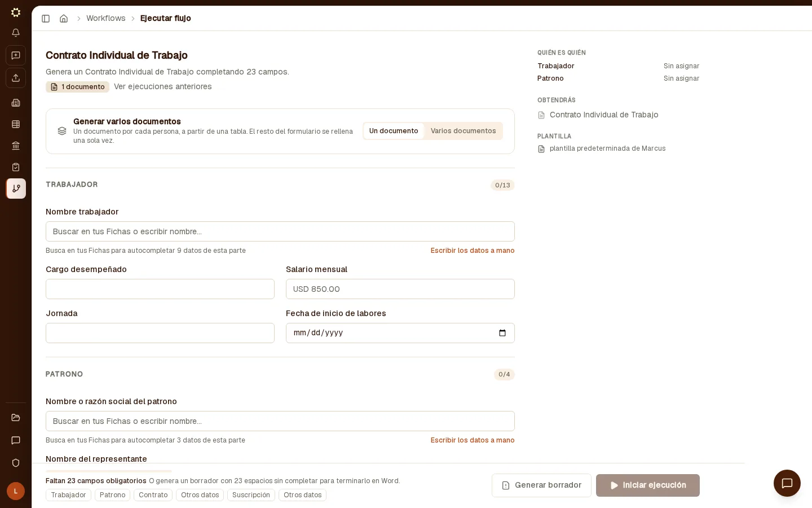The height and width of the screenshot is (508, 812).
Task: Open the clipboard checklist icon in the sidebar
Action: pyautogui.click(x=16, y=167)
